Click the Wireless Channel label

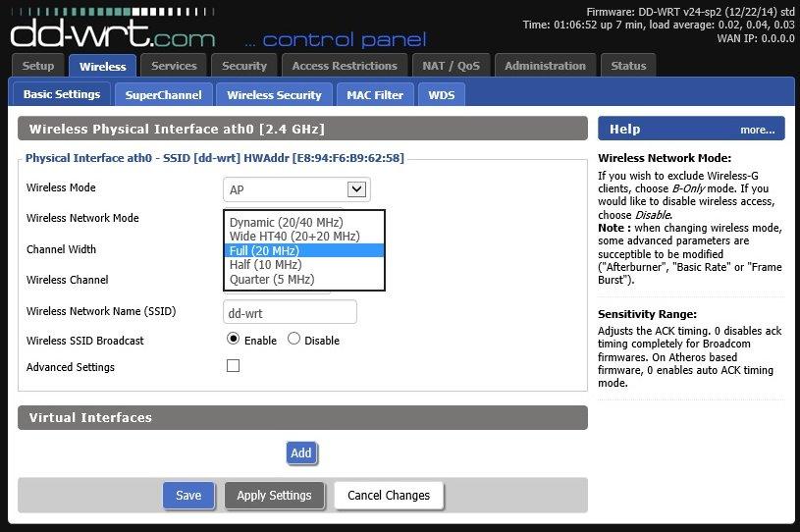pyautogui.click(x=68, y=280)
